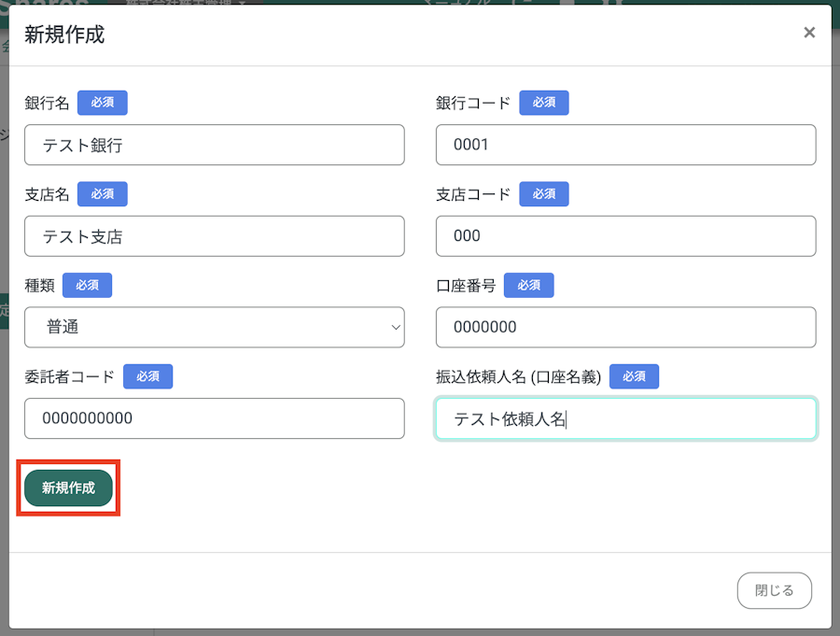This screenshot has height=636, width=840.
Task: Click the 必須 badge next to 支店コード
Action: click(544, 193)
